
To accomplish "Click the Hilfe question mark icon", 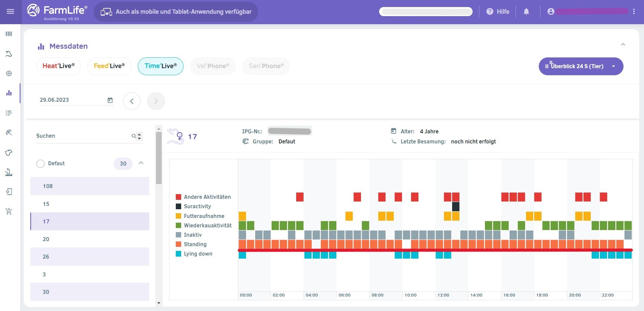I will [490, 12].
